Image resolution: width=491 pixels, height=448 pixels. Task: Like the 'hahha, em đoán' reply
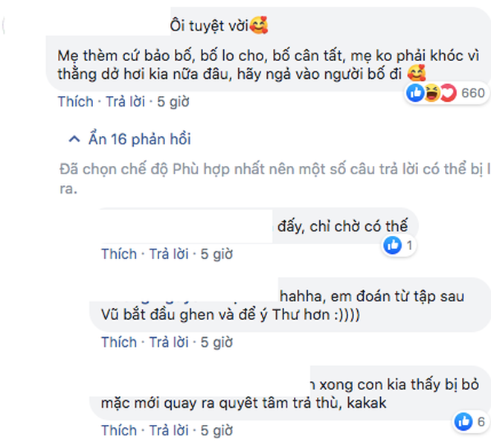pyautogui.click(x=119, y=342)
